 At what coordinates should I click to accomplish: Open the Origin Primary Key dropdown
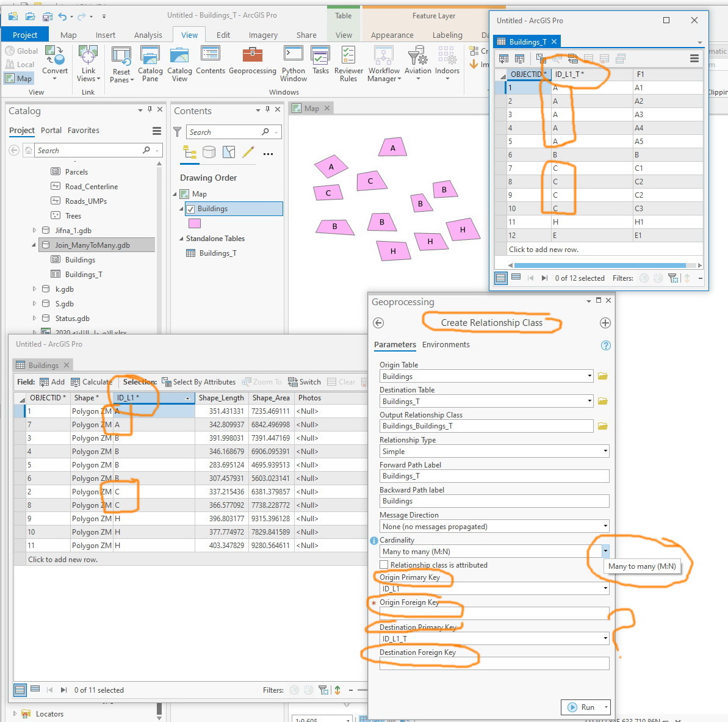(605, 588)
